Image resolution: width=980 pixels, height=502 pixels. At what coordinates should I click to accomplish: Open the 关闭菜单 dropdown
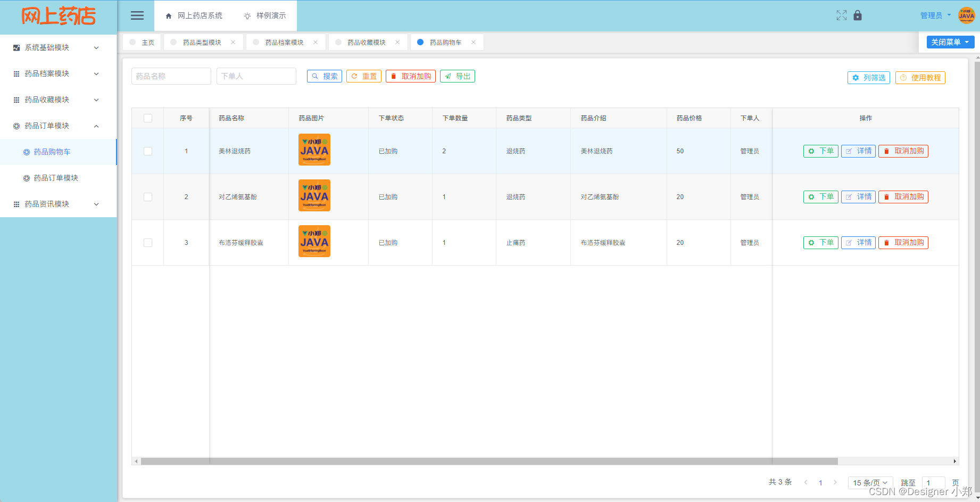coord(950,42)
